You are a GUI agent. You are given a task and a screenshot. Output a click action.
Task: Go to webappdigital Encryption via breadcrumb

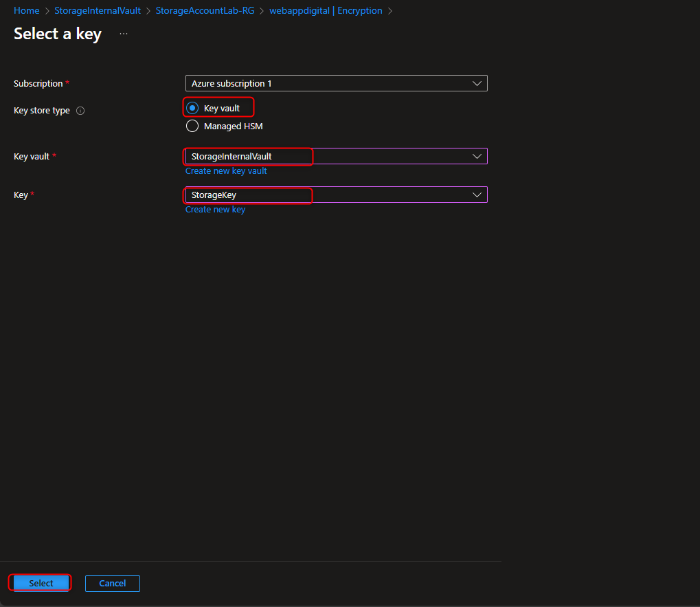[x=326, y=10]
